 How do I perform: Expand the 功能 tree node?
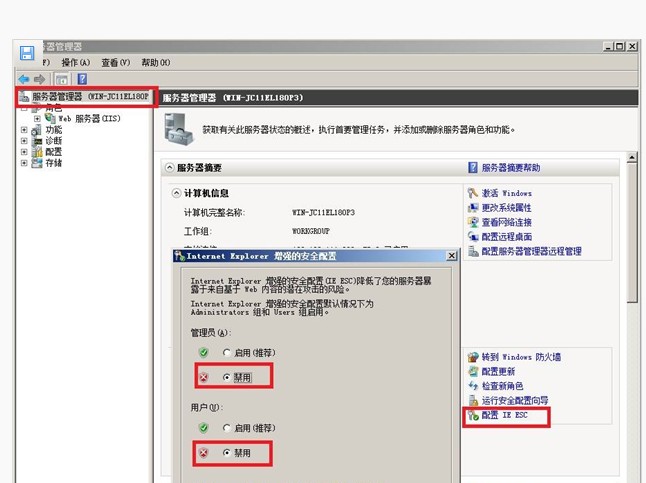pyautogui.click(x=24, y=130)
